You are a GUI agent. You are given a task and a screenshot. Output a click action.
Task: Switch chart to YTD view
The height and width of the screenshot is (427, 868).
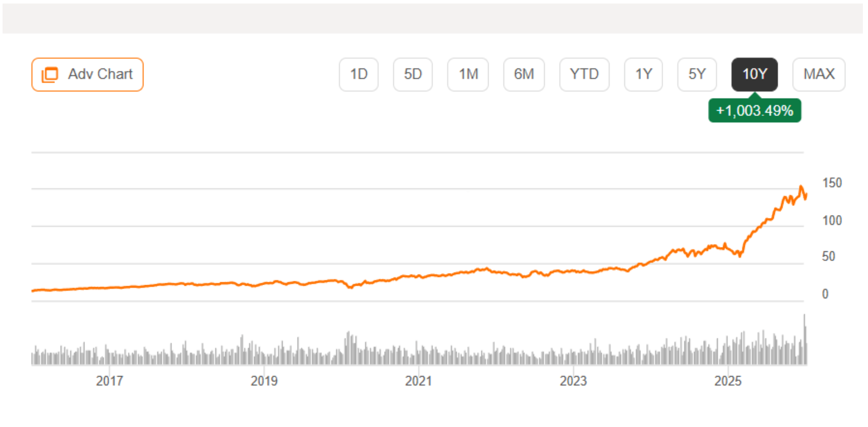(x=584, y=74)
